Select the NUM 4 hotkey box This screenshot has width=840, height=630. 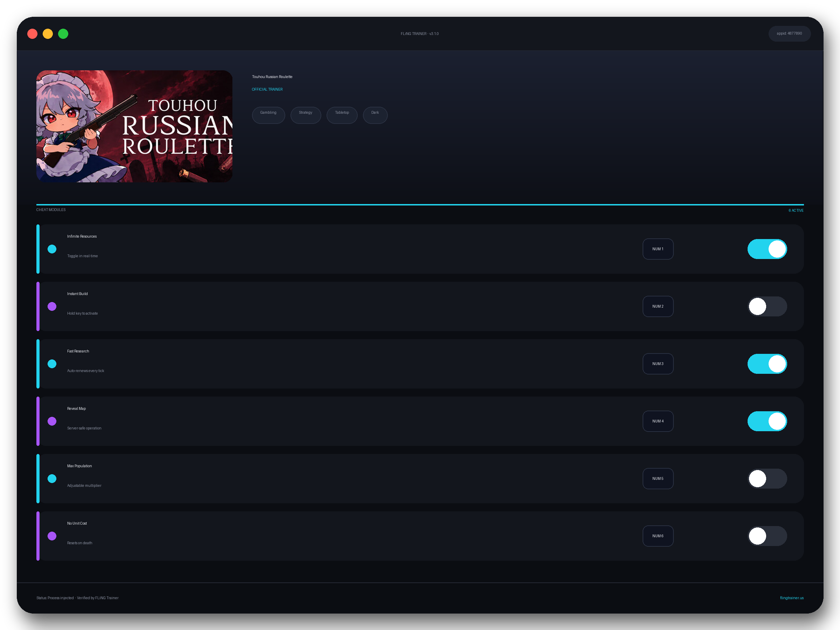pyautogui.click(x=658, y=421)
